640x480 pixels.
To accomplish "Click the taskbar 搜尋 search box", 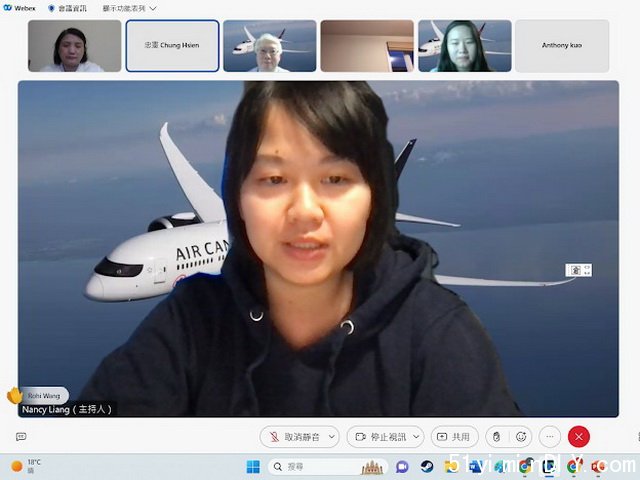I will coord(328,467).
